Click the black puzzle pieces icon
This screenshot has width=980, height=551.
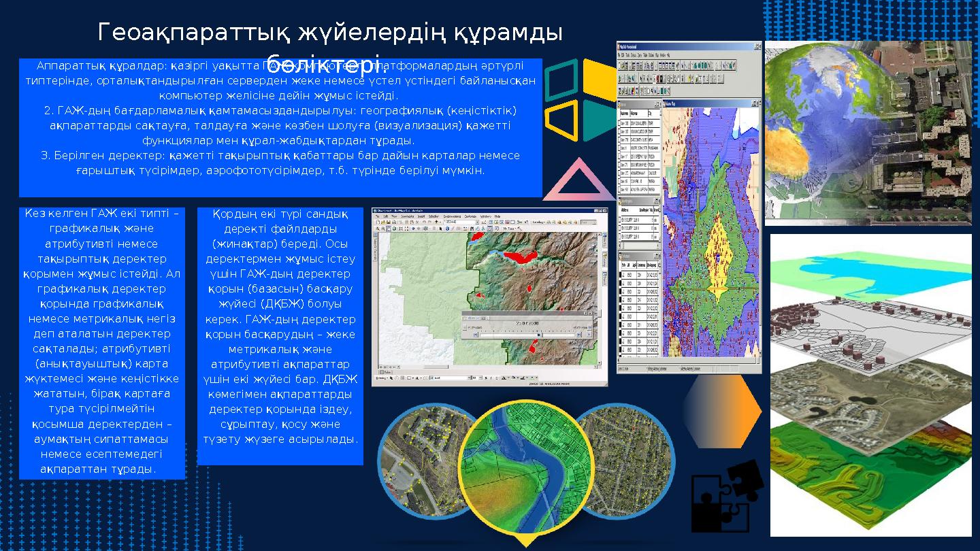tap(727, 496)
